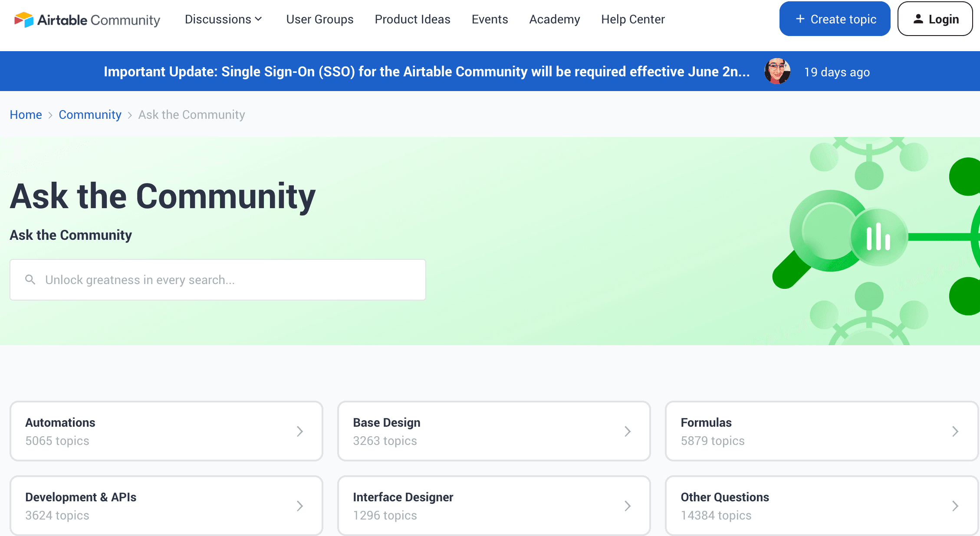The image size is (980, 536).
Task: Navigate to Community breadcrumb link
Action: coord(90,114)
